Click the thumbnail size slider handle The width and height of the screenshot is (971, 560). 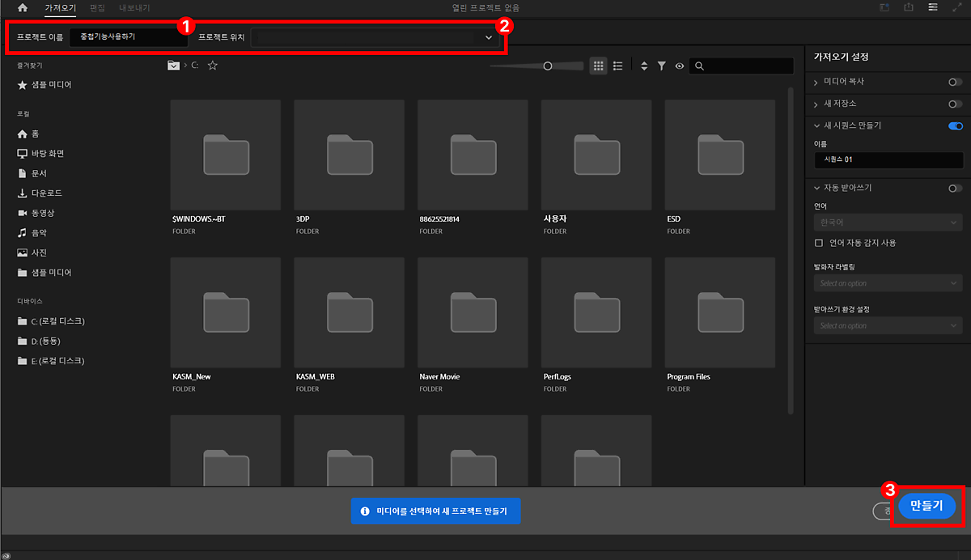click(x=548, y=66)
